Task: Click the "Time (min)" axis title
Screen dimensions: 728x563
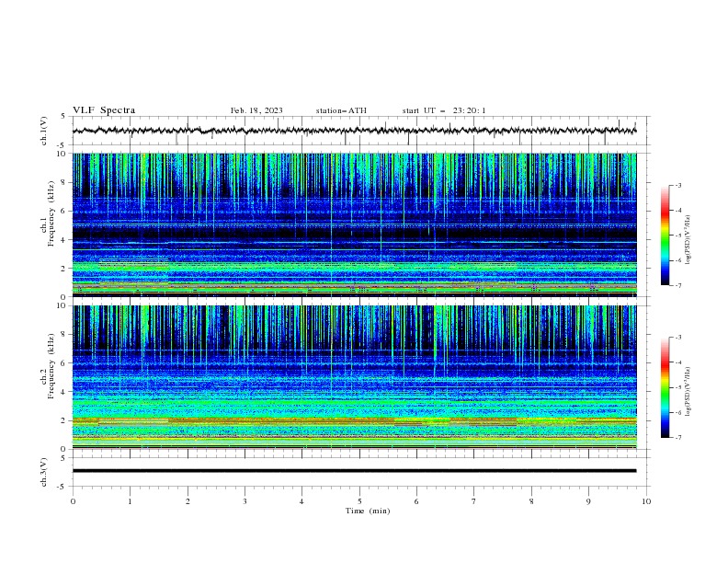Action: click(368, 511)
